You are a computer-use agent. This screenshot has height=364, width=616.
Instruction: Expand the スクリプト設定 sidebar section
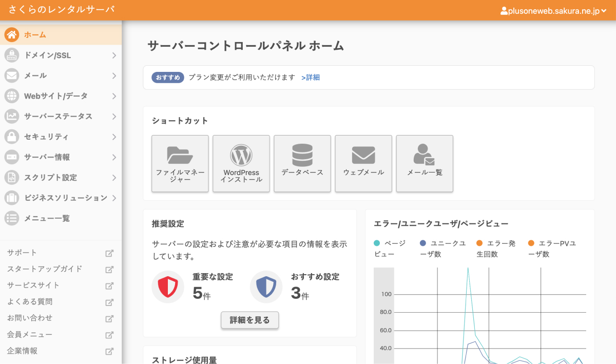[61, 178]
